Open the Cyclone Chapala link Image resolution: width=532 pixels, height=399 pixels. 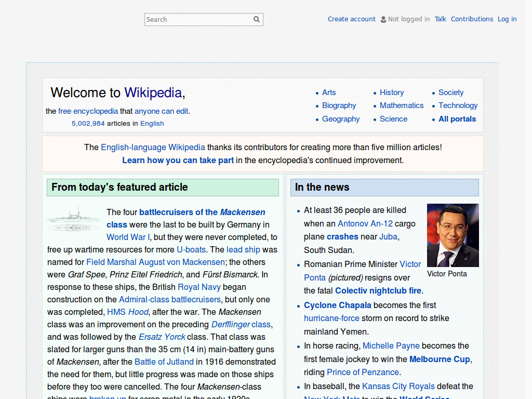(338, 305)
